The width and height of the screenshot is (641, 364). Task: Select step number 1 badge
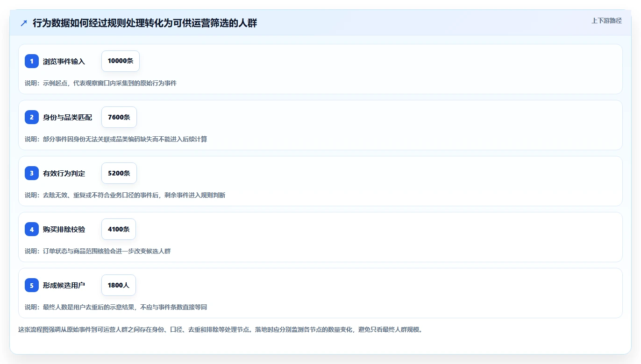(32, 61)
